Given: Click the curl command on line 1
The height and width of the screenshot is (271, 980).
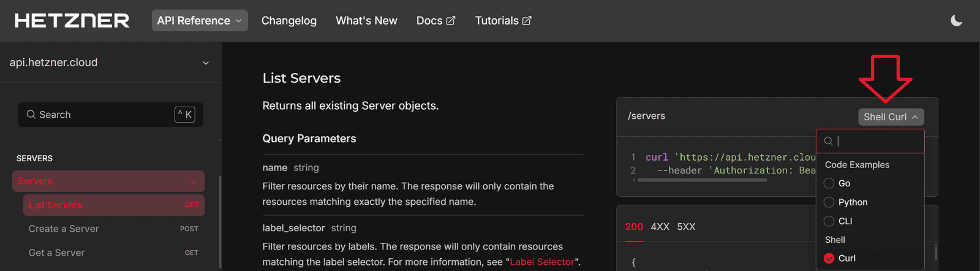Looking at the screenshot, I should 657,157.
